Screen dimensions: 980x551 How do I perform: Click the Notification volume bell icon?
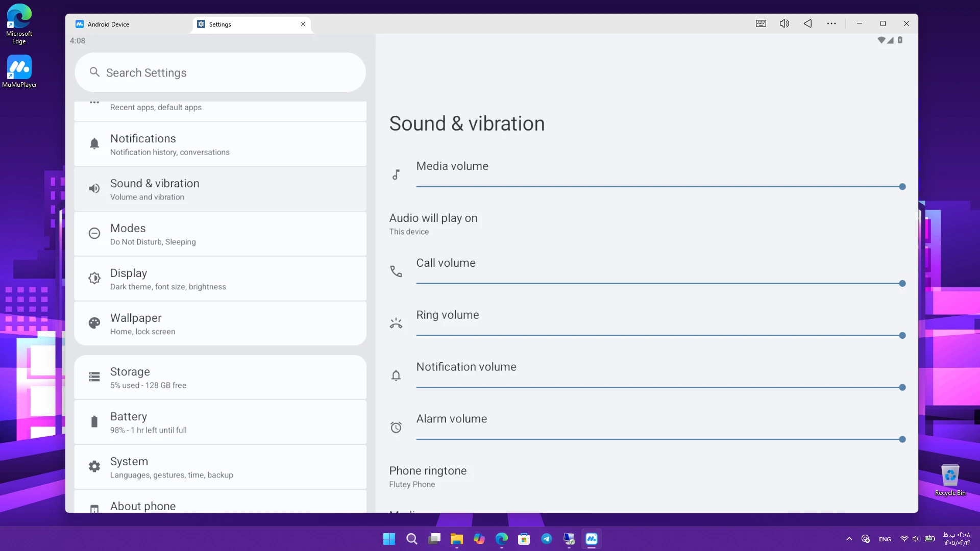pyautogui.click(x=396, y=376)
